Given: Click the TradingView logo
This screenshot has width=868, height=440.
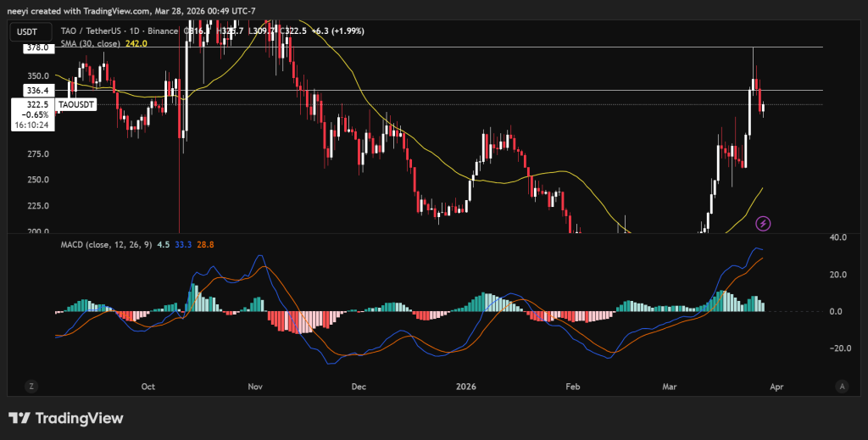Looking at the screenshot, I should point(66,418).
